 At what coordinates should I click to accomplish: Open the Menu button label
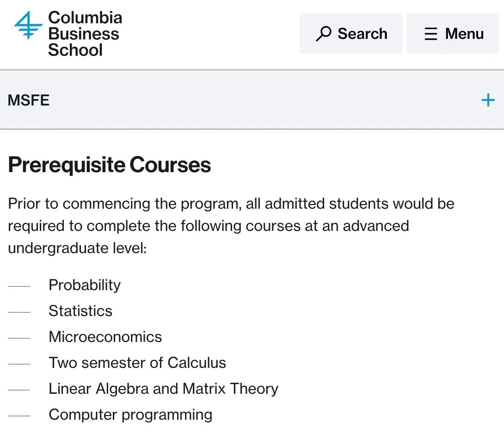464,34
